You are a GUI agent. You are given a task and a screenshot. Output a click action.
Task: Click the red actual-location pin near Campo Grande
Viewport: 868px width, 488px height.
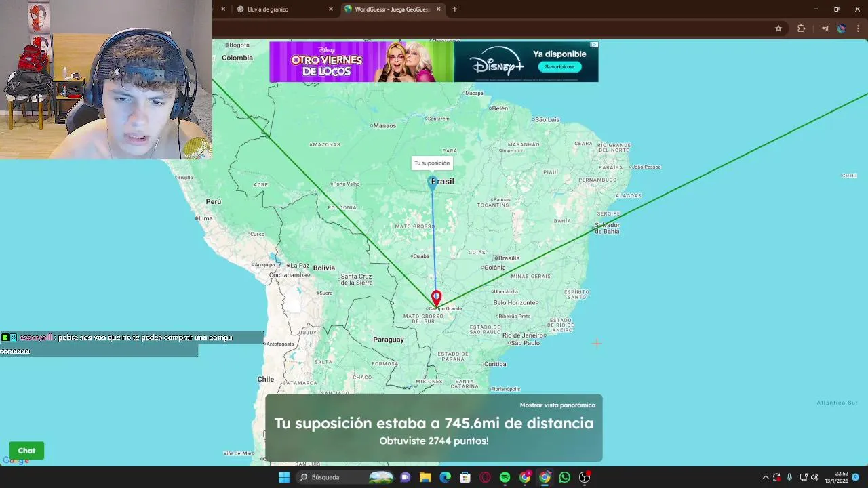click(x=437, y=298)
